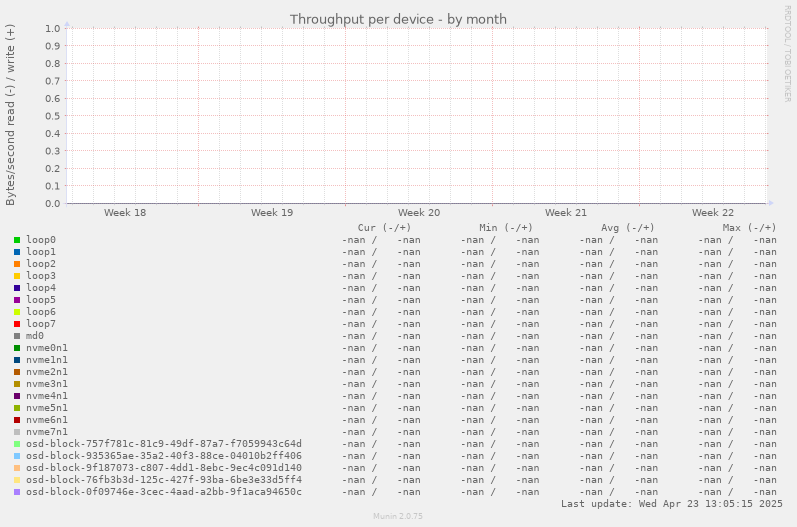Click osd-block-0f09746e-3cec-4aad-a2bb-9f1aca94650c label
The width and height of the screenshot is (797, 527).
pos(164,492)
